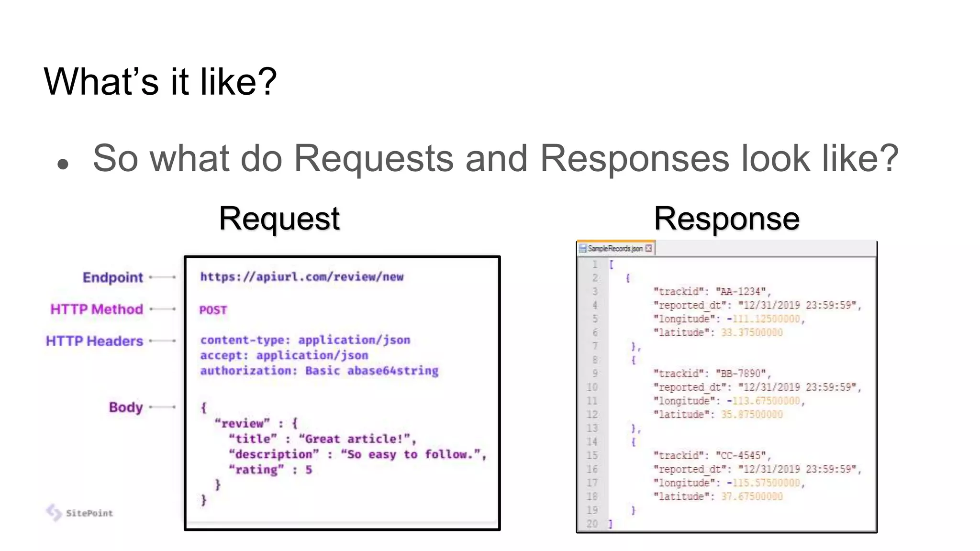Click the "trackid": "BB-7890" line
980x551 pixels.
pyautogui.click(x=712, y=373)
